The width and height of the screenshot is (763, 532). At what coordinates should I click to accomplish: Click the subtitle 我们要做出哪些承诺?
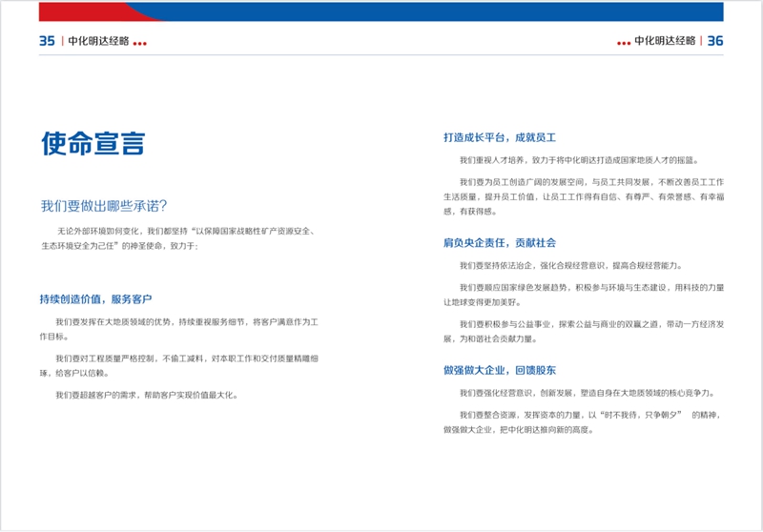[104, 206]
